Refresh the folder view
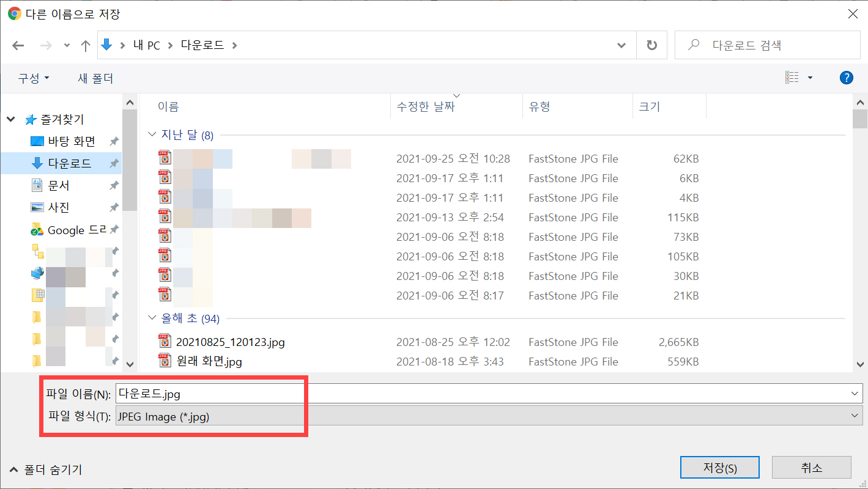The width and height of the screenshot is (868, 489). click(x=652, y=45)
